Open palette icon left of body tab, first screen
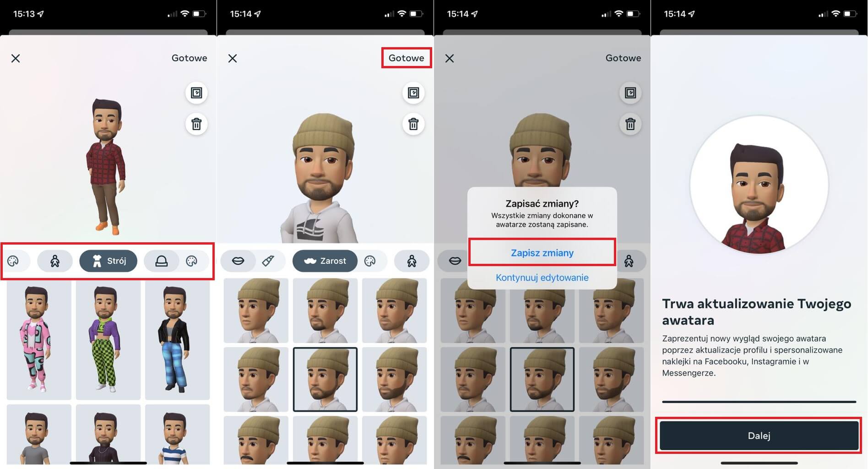Image resolution: width=868 pixels, height=469 pixels. [x=13, y=261]
